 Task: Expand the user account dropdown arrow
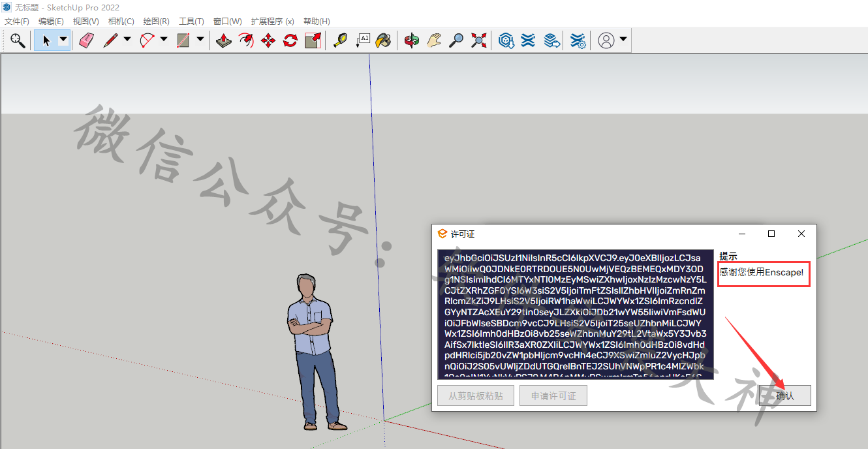pyautogui.click(x=623, y=40)
